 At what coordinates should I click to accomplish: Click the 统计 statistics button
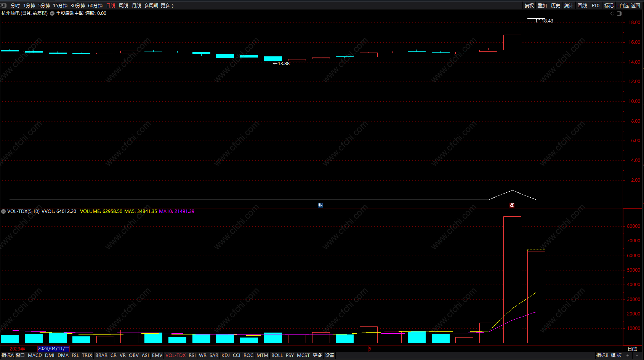(569, 6)
